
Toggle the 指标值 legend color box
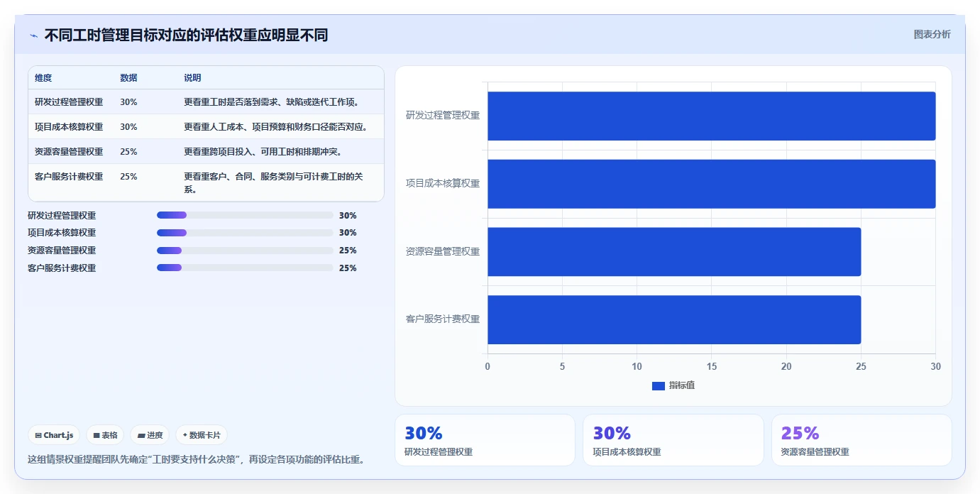pos(659,385)
